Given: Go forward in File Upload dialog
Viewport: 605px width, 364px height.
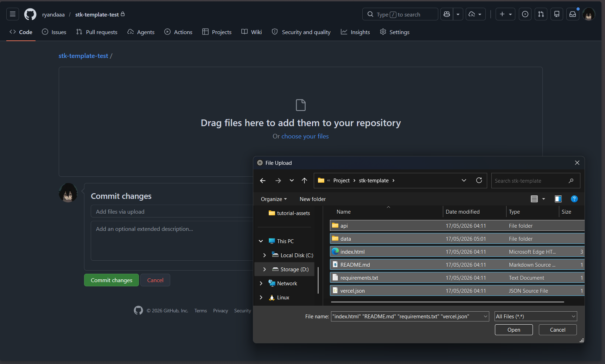Looking at the screenshot, I should pyautogui.click(x=278, y=181).
